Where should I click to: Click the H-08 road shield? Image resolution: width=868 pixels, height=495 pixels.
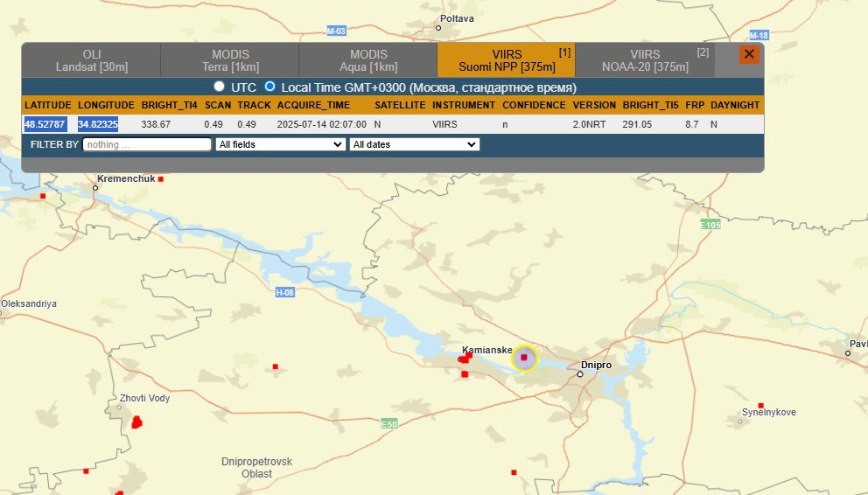click(285, 292)
